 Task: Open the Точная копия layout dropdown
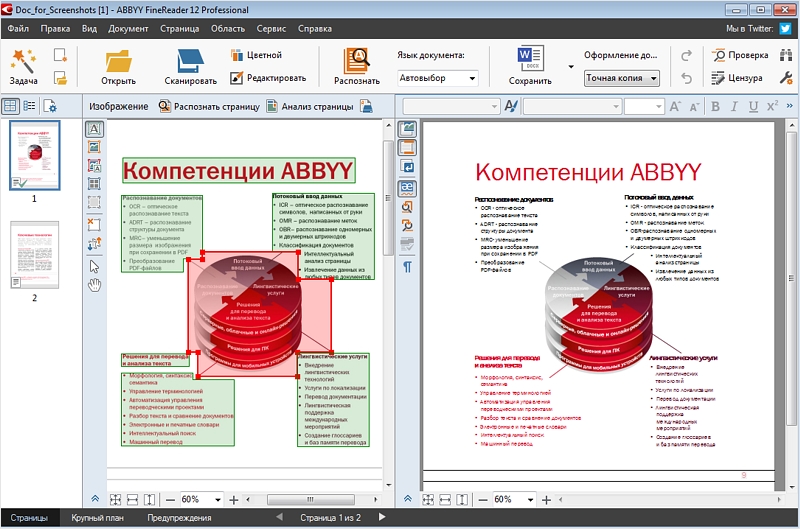(621, 78)
